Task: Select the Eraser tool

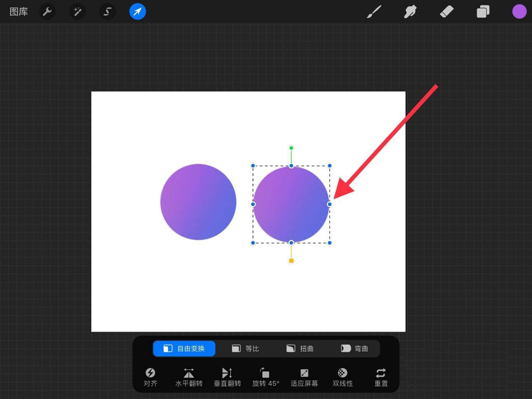Action: point(447,11)
